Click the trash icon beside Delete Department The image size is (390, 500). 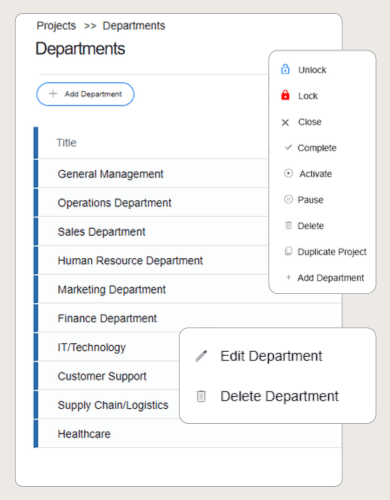(x=201, y=396)
